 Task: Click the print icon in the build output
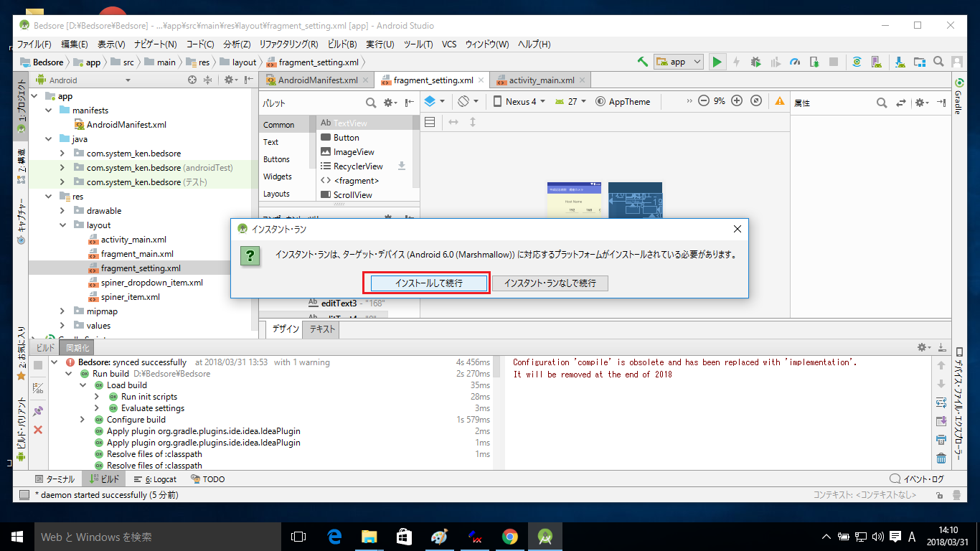pyautogui.click(x=941, y=439)
